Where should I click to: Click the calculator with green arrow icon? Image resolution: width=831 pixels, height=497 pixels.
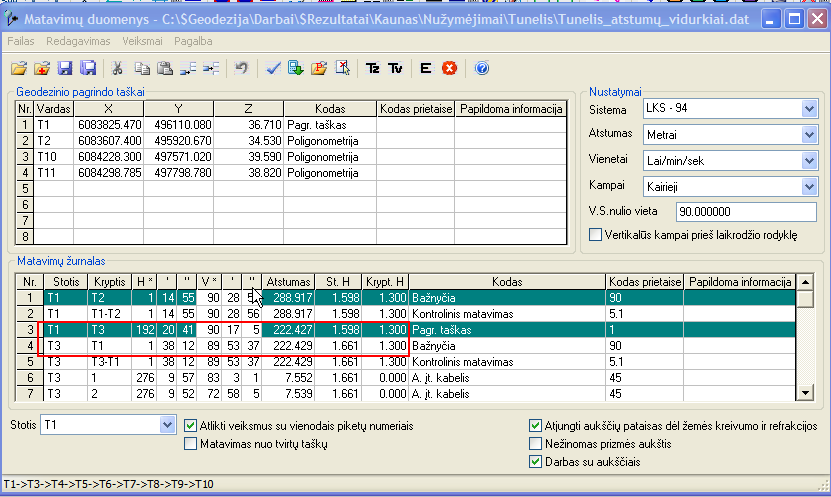[x=296, y=68]
